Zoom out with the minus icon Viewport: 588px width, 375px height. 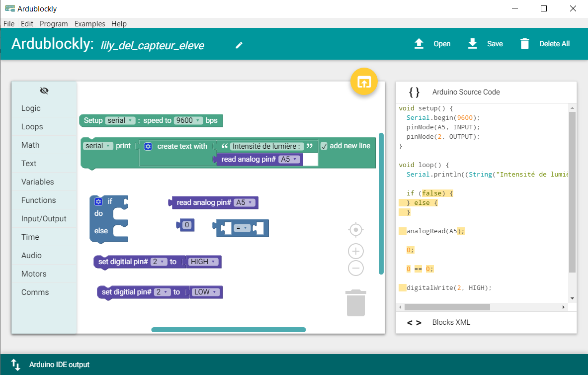click(x=356, y=269)
